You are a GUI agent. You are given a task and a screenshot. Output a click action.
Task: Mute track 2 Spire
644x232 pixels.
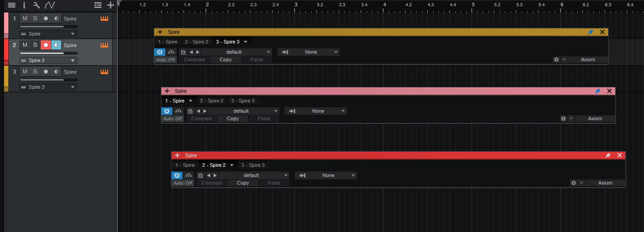[x=25, y=45]
